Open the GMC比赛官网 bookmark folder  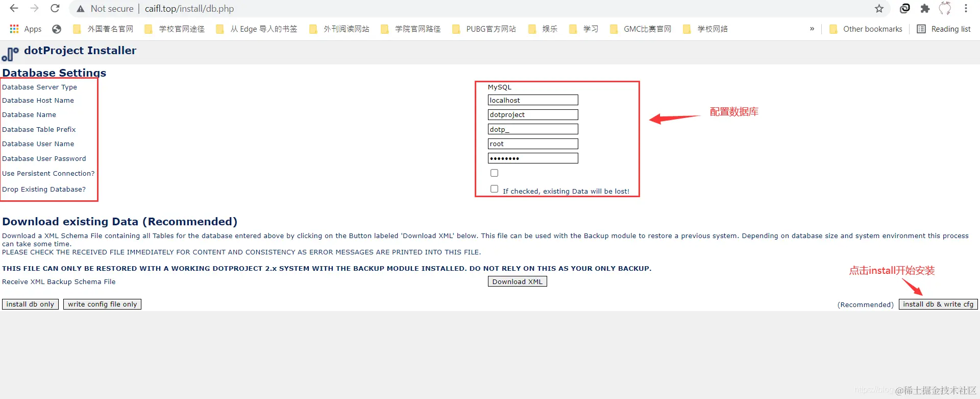(x=641, y=29)
